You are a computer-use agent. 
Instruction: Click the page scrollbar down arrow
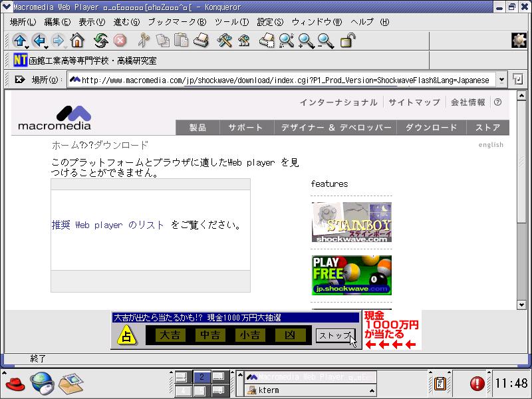click(521, 305)
